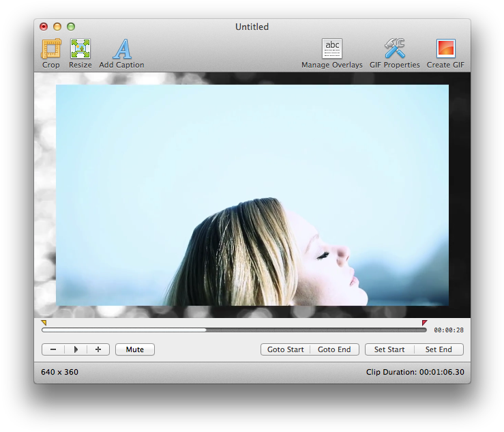Select the yellow start marker on the timeline
The image size is (504, 432).
pos(44,323)
